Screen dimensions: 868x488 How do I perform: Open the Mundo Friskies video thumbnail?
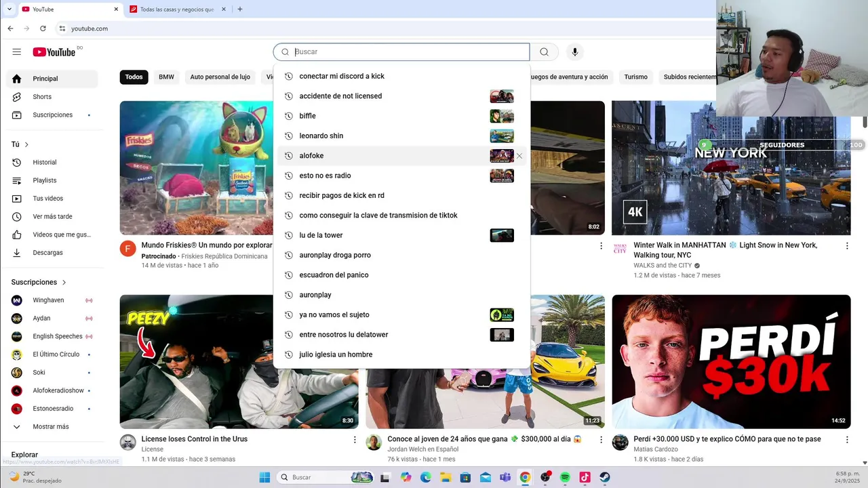pyautogui.click(x=197, y=168)
